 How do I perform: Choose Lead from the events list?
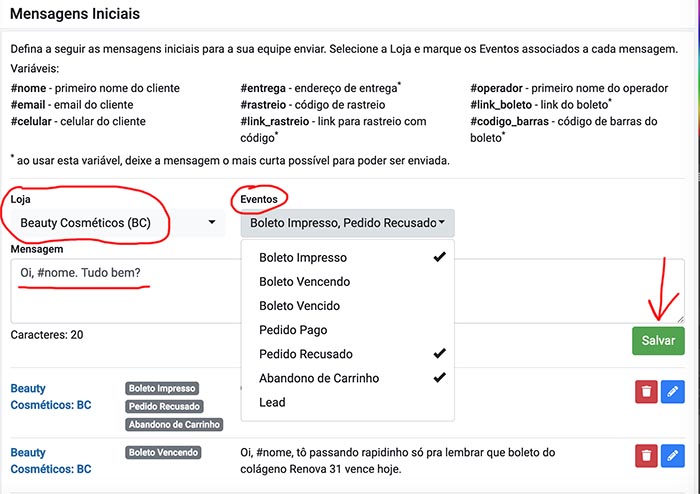[x=347, y=402]
